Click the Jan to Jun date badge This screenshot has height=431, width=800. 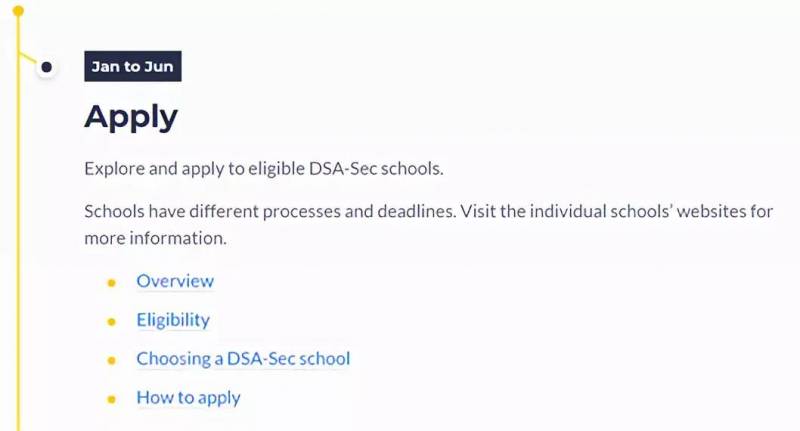[132, 67]
